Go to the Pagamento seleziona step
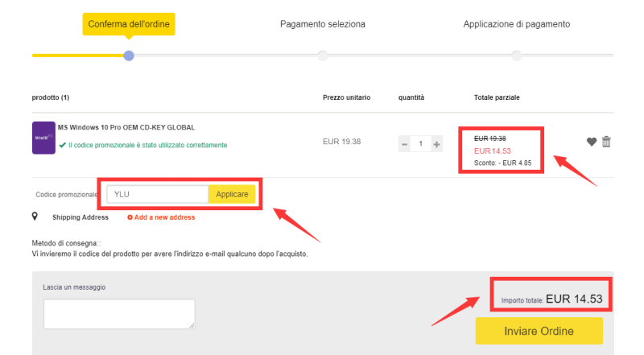644x355 pixels. pos(322,24)
